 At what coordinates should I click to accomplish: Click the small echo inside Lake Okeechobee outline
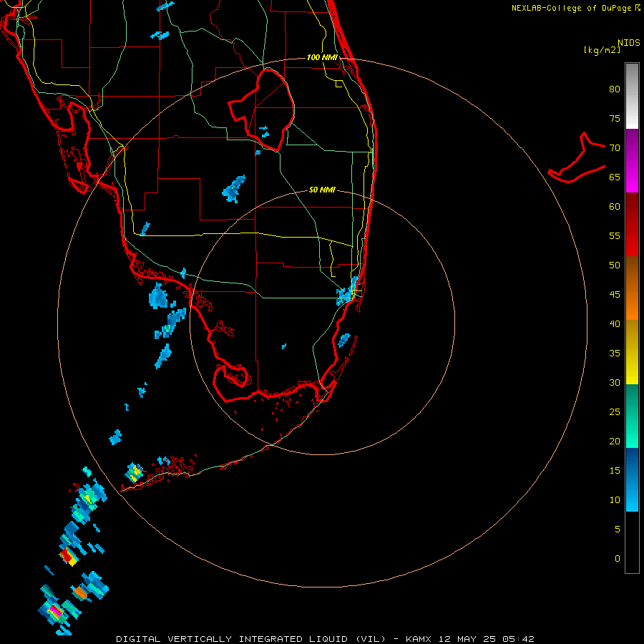(x=264, y=132)
